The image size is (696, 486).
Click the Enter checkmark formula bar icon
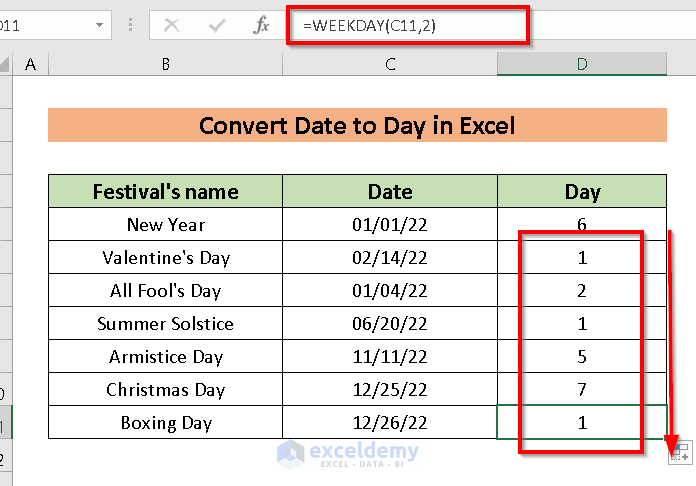pos(216,26)
